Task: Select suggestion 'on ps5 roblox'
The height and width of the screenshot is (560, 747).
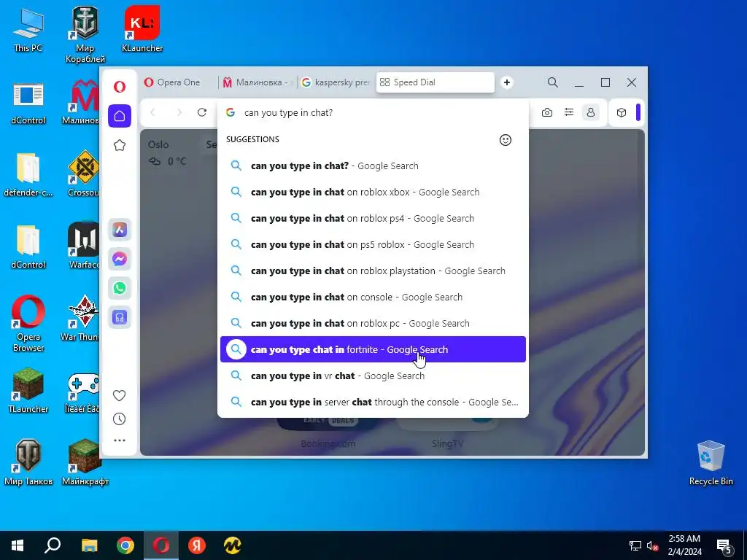Action: pos(373,244)
